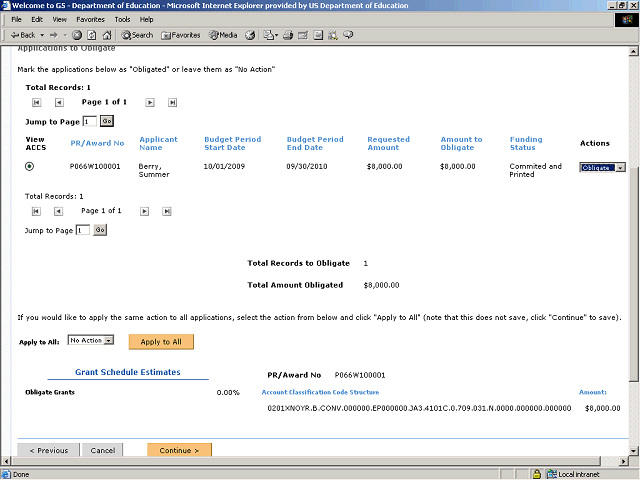Click the browser Back button
The width and height of the screenshot is (640, 480).
(x=23, y=35)
